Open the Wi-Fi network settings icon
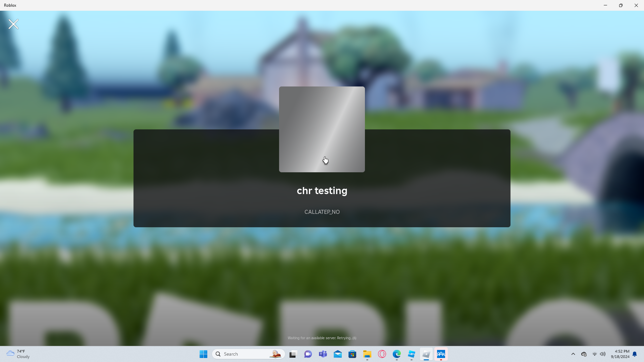This screenshot has height=362, width=644. tap(594, 354)
